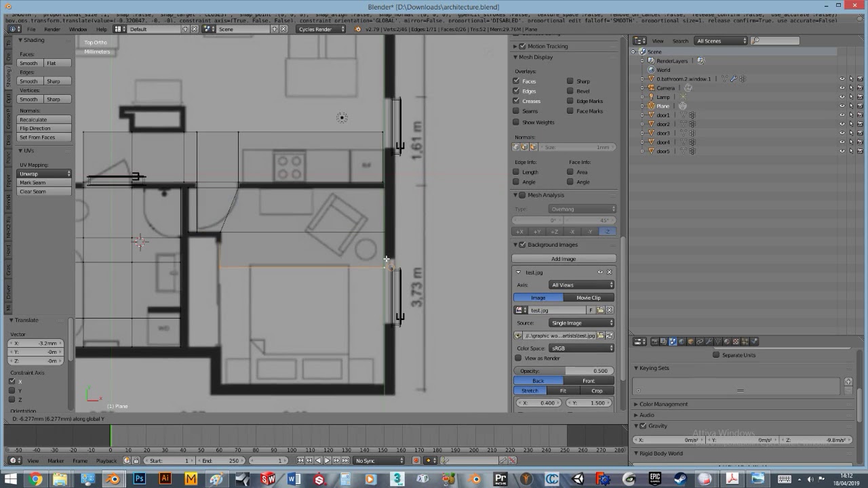Open the All Scenes outliner dropdown
The height and width of the screenshot is (488, 868).
pyautogui.click(x=721, y=41)
